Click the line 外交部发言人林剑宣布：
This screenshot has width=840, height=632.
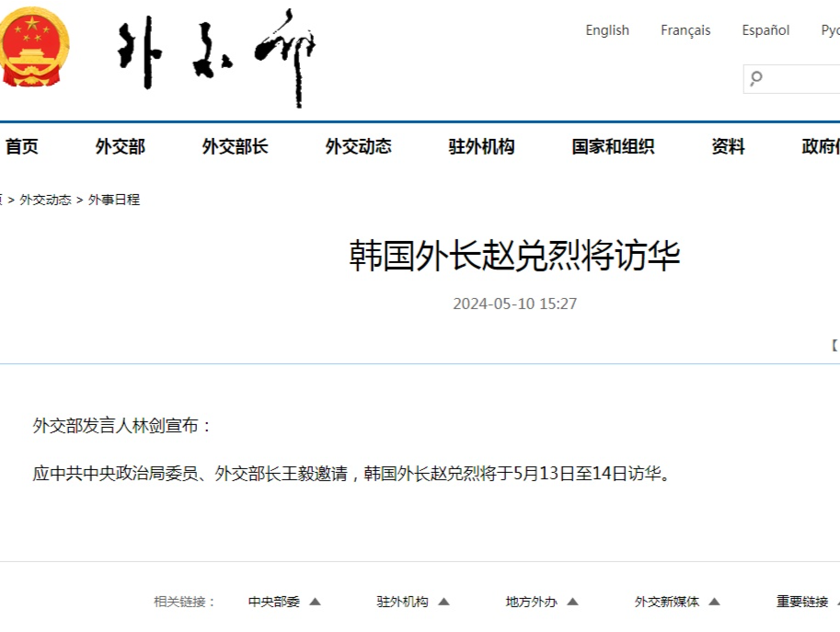tap(122, 426)
